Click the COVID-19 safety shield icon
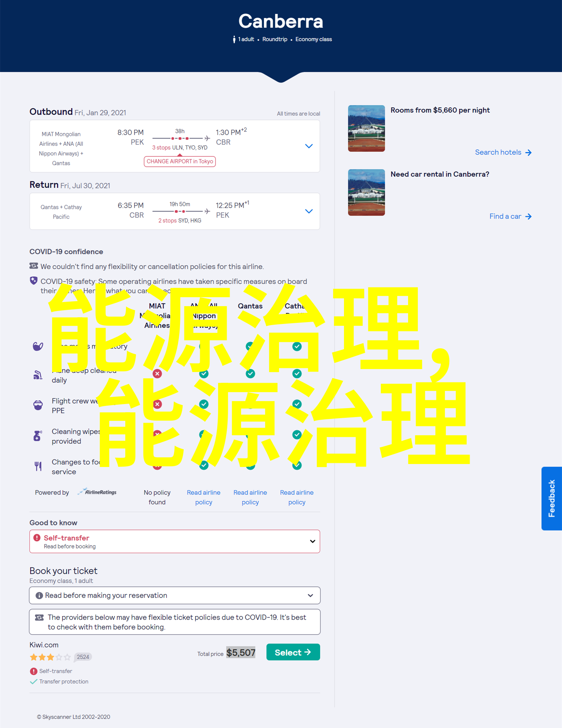The width and height of the screenshot is (562, 728). [x=34, y=281]
